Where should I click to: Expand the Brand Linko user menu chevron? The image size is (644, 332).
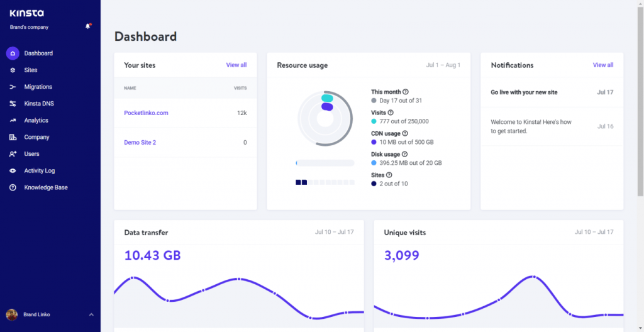tap(91, 315)
